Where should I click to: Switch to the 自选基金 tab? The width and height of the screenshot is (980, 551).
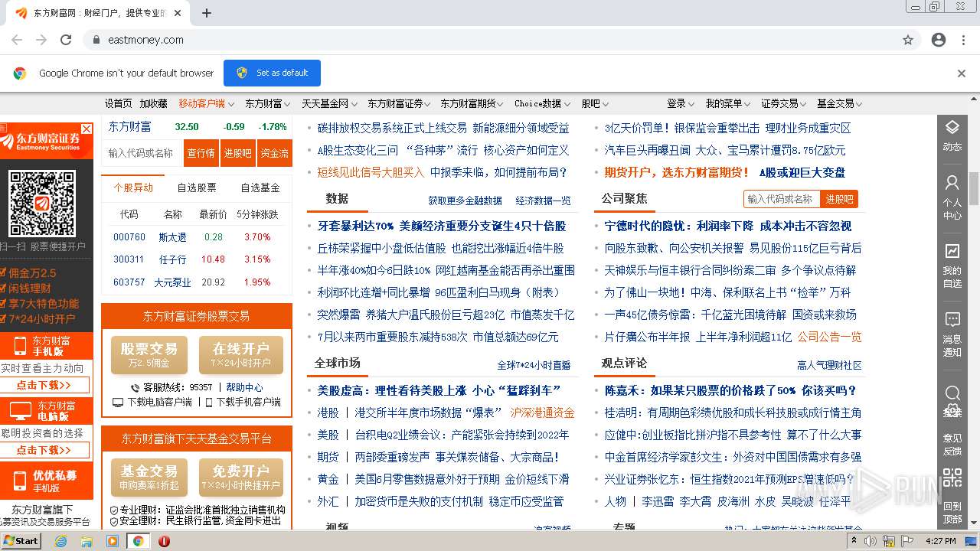coord(260,187)
